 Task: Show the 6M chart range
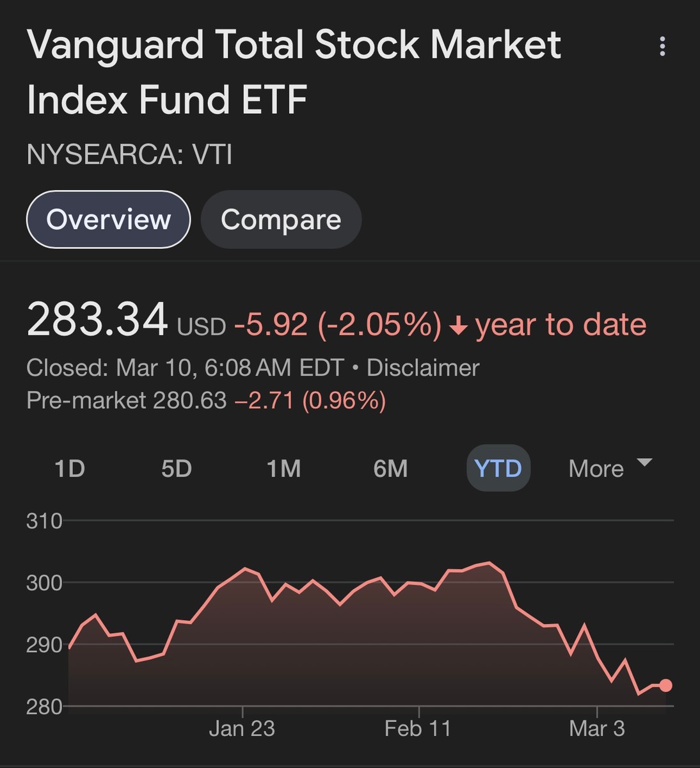pyautogui.click(x=390, y=468)
